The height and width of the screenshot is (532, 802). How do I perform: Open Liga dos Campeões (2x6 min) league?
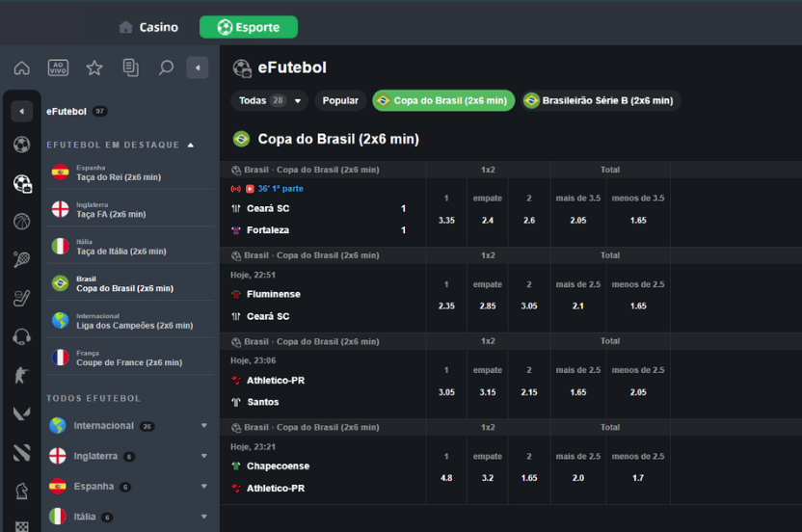pyautogui.click(x=130, y=321)
